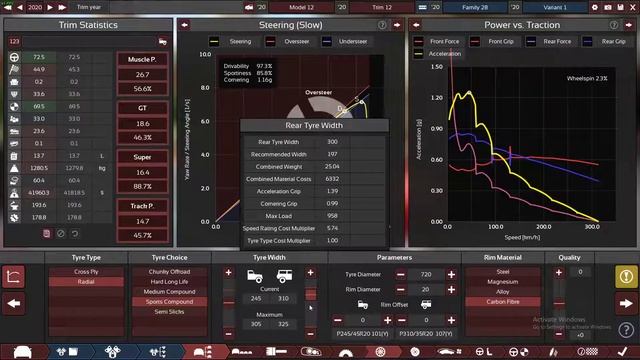Decrease the Tyre Diameter value

[x=400, y=275]
